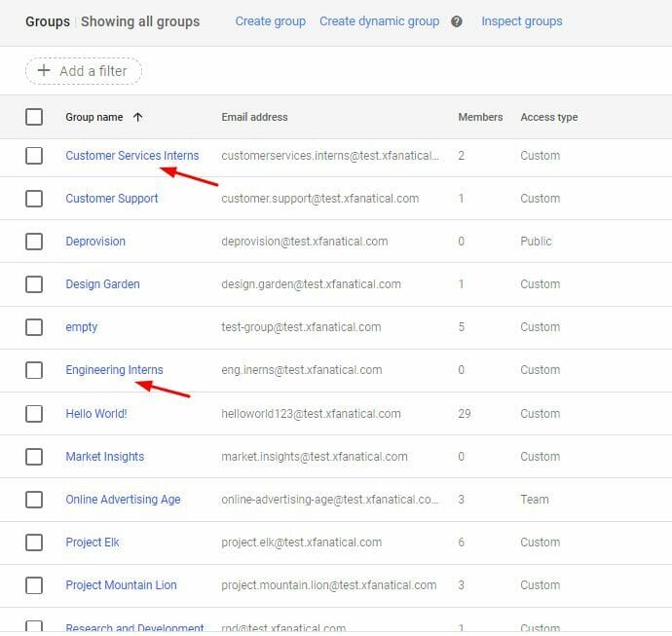The width and height of the screenshot is (672, 636).
Task: Tick the Engineering Interns checkbox
Action: [x=34, y=370]
